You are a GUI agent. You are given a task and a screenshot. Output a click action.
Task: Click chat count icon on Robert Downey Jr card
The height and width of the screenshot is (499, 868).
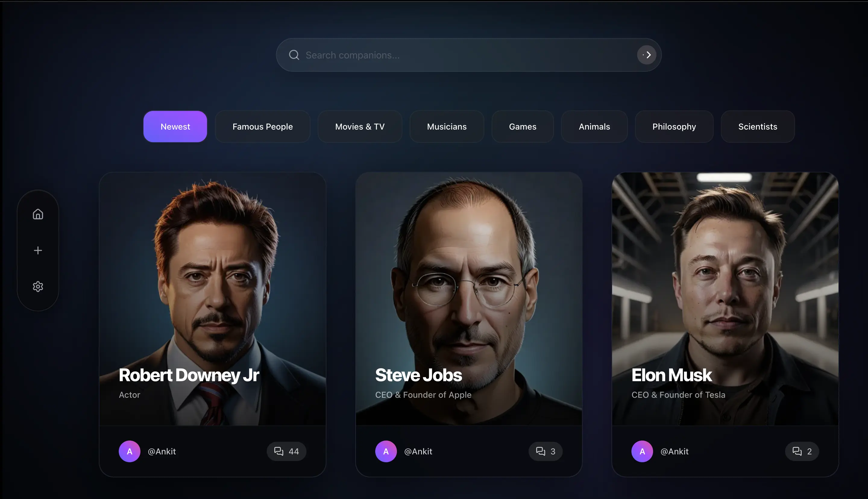pyautogui.click(x=278, y=451)
